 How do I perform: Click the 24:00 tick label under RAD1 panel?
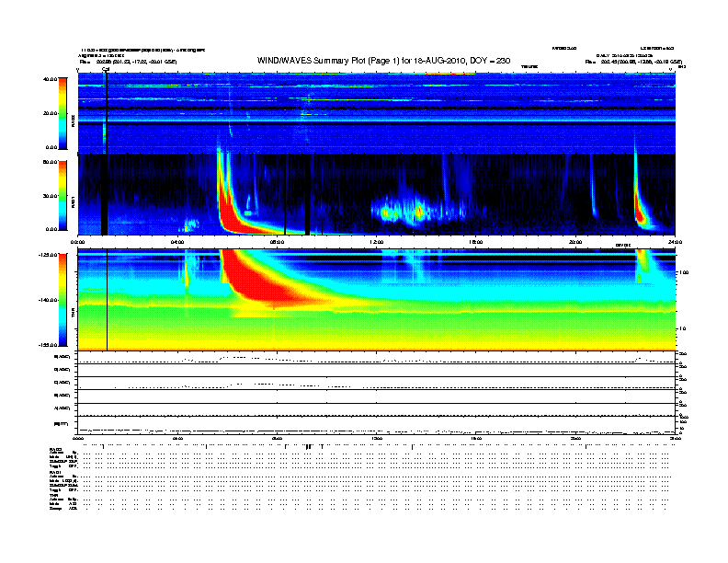[x=675, y=242]
